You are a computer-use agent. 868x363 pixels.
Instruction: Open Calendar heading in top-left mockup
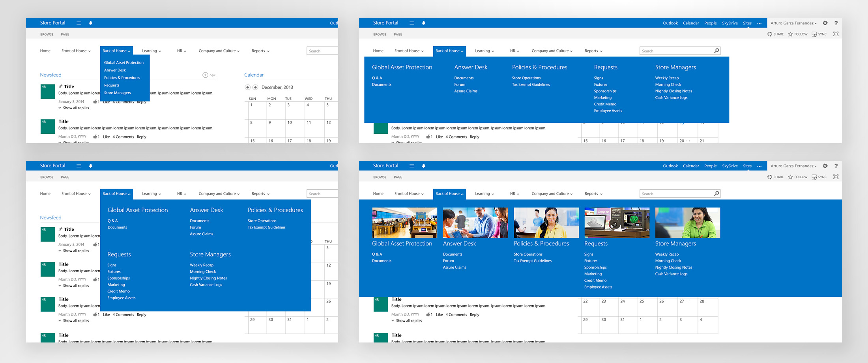254,75
